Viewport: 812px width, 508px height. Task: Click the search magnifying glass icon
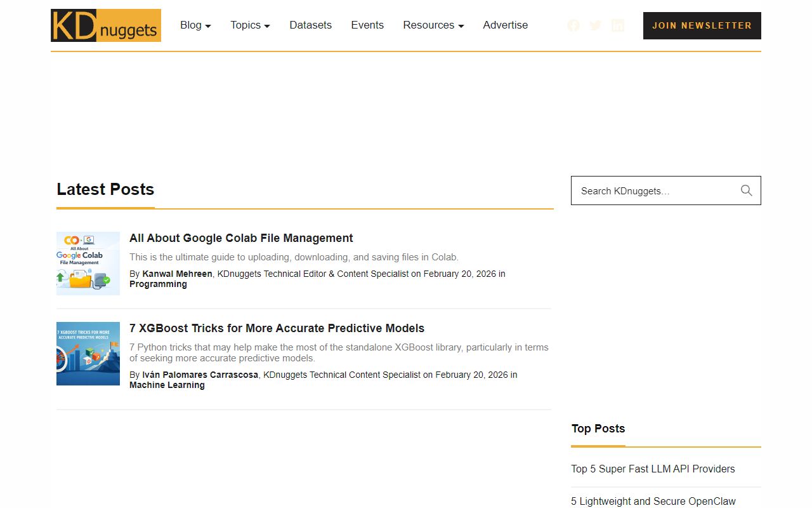pos(746,190)
